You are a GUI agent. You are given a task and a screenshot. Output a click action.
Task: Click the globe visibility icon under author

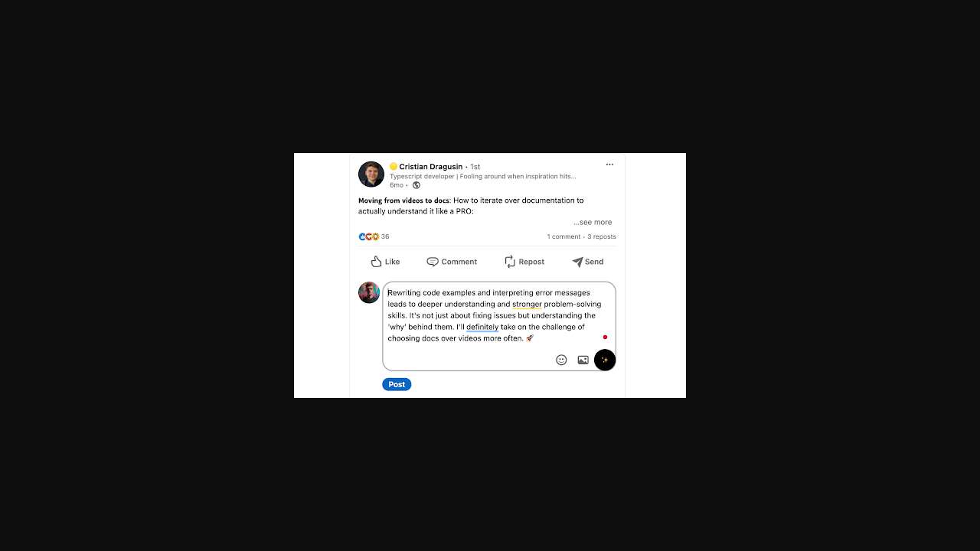point(416,185)
